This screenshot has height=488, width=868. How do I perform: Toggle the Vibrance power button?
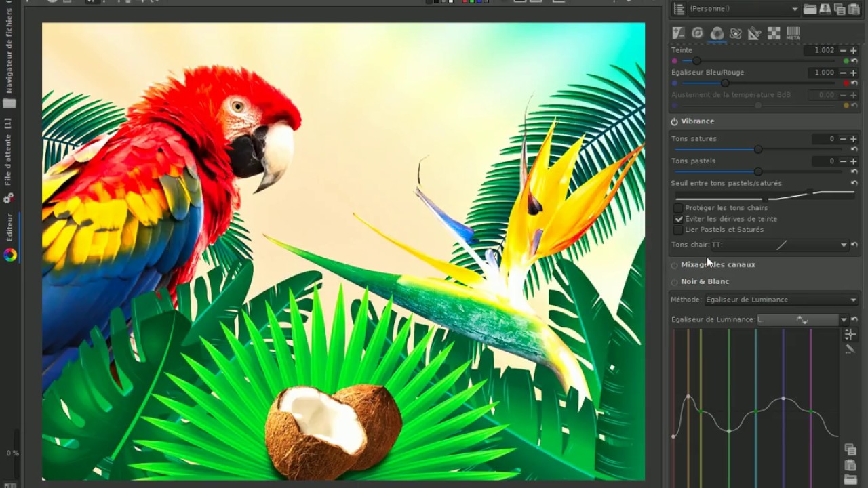(675, 121)
